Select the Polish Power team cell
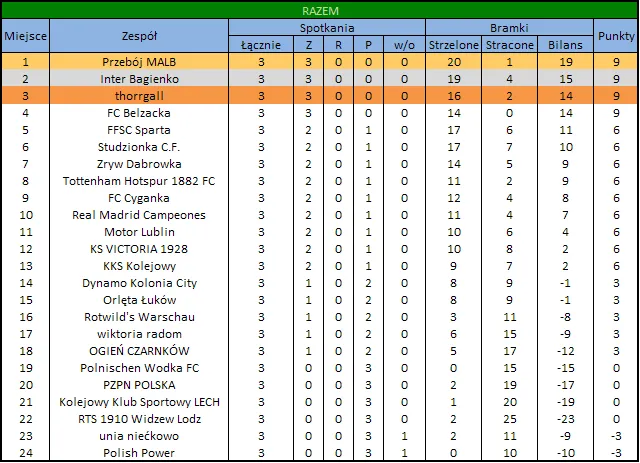This screenshot has width=640, height=463. click(138, 453)
